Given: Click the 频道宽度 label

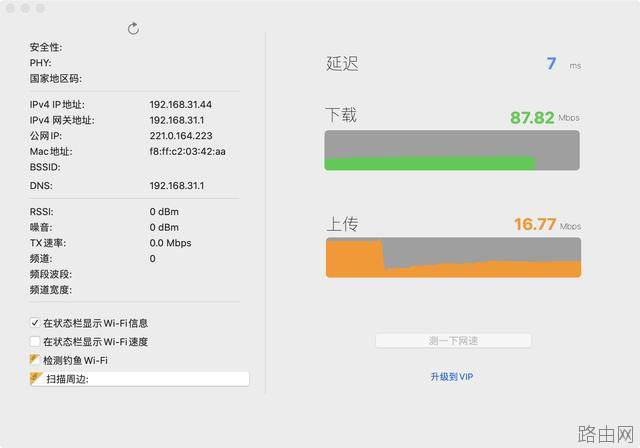Looking at the screenshot, I should (x=51, y=290).
